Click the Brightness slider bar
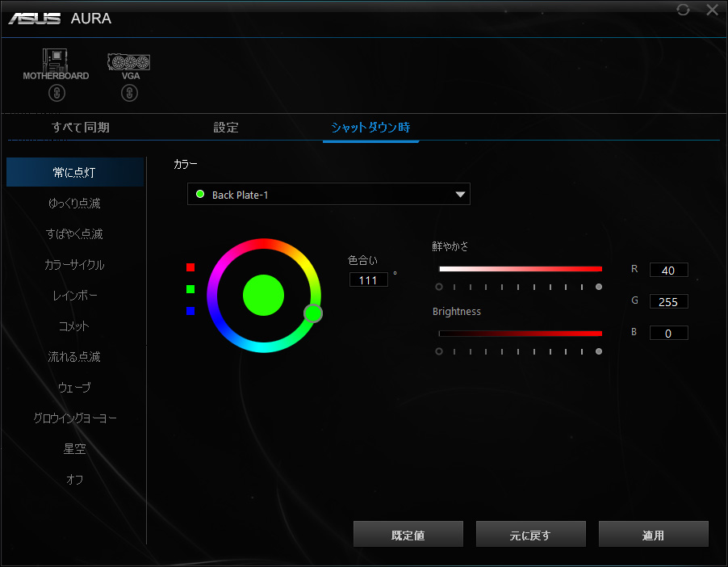728x567 pixels. tap(521, 334)
